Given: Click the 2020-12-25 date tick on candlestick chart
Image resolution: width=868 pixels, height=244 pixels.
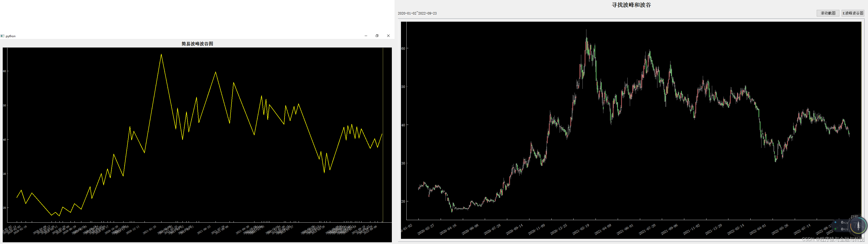Looking at the screenshot, I should [x=559, y=229].
